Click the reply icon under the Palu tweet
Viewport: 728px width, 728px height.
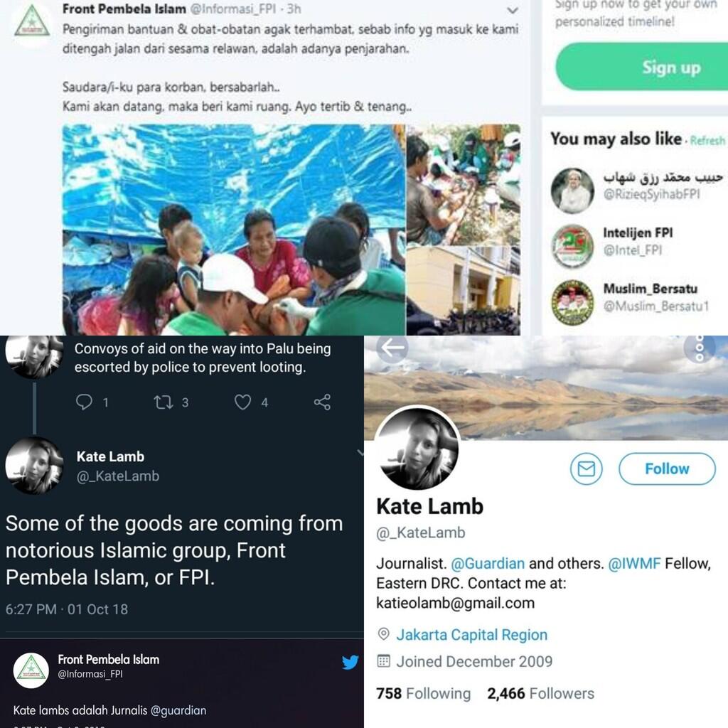[x=85, y=402]
